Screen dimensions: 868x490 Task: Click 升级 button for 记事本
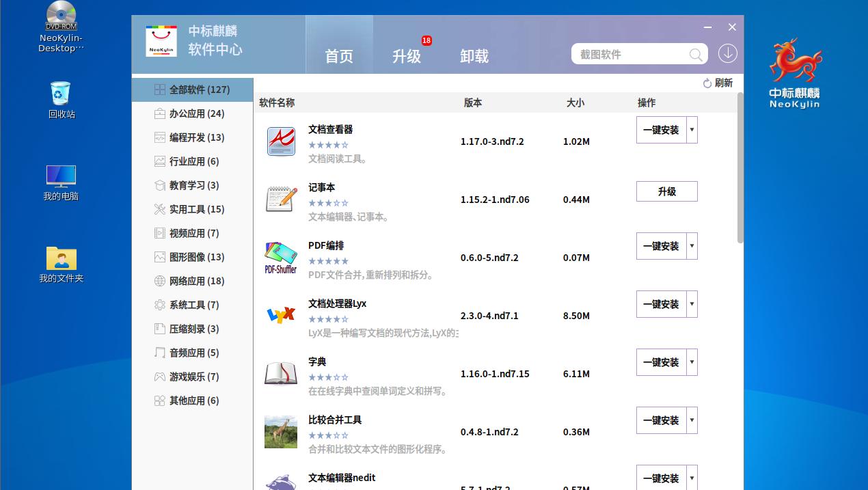click(667, 191)
